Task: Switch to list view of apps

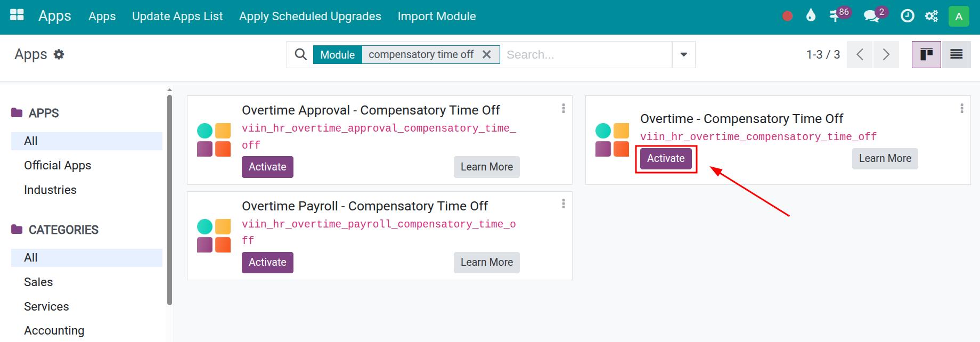Action: [x=957, y=54]
